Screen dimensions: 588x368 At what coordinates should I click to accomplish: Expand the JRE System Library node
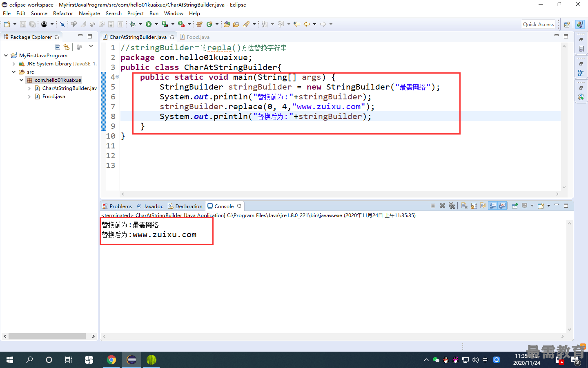pos(14,64)
